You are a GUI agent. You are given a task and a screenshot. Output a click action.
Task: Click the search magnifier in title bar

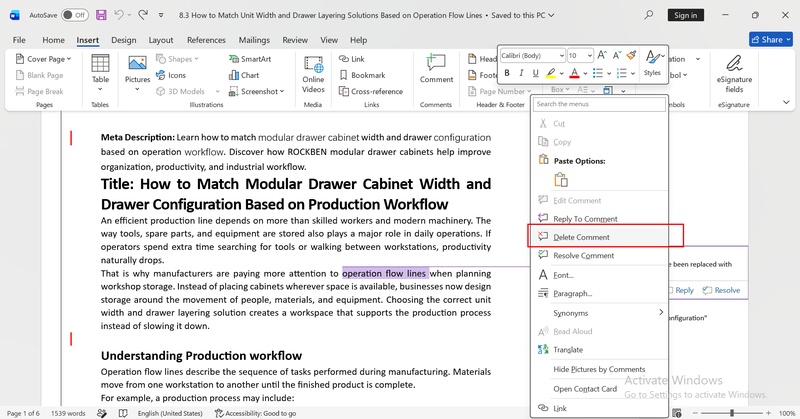648,15
